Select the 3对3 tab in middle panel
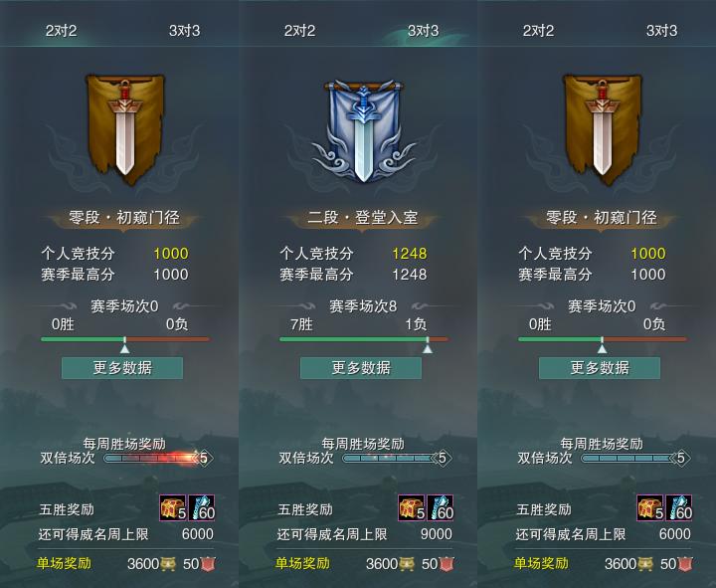The image size is (716, 588). coord(423,31)
